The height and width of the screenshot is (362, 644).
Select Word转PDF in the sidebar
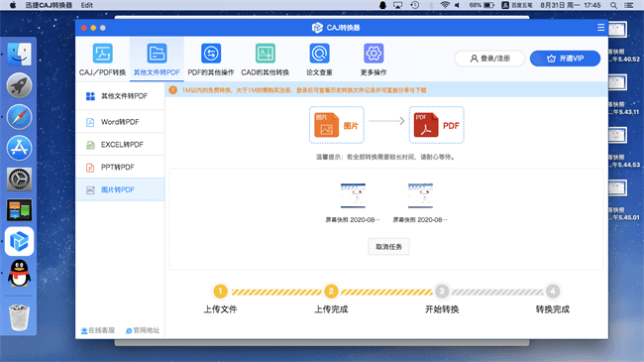tap(120, 122)
